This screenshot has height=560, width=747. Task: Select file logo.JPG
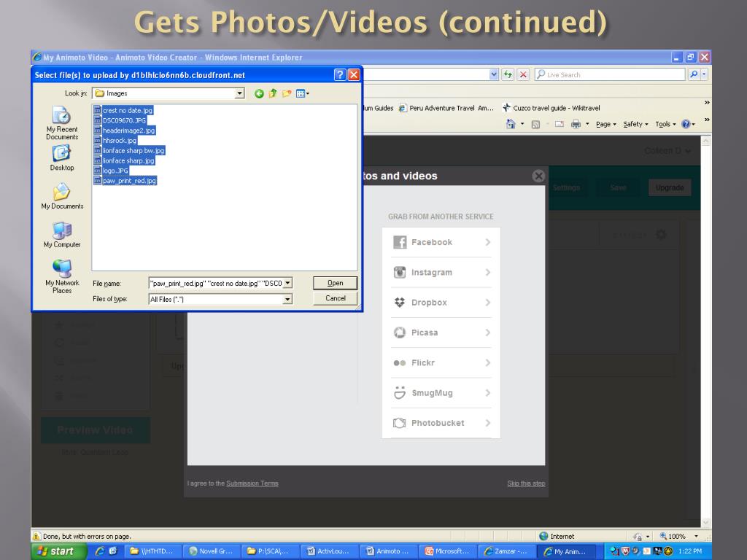(112, 171)
